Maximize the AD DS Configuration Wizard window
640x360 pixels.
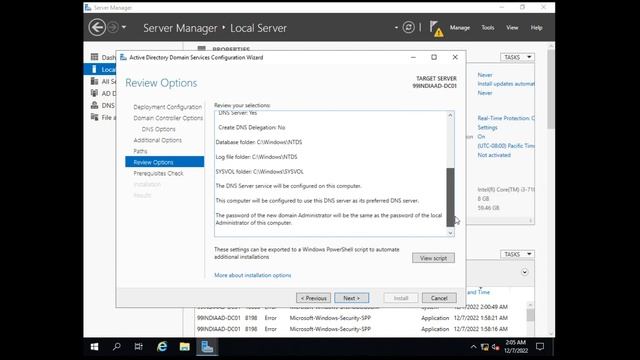[x=434, y=57]
